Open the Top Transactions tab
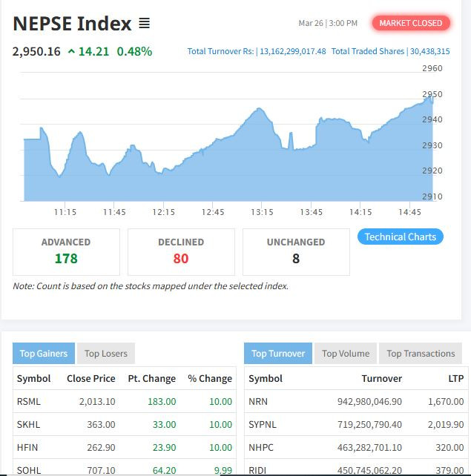This screenshot has height=476, width=471. [x=421, y=354]
